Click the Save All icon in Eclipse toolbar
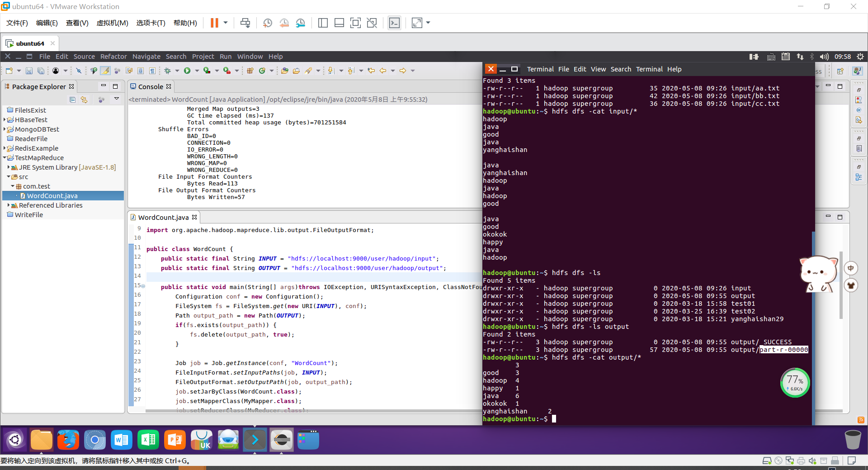 (x=41, y=71)
